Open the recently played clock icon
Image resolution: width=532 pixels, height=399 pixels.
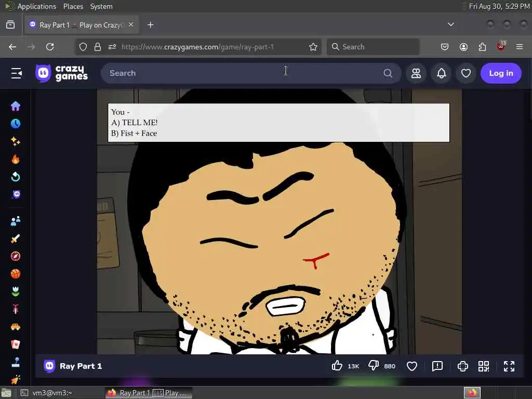tap(16, 124)
